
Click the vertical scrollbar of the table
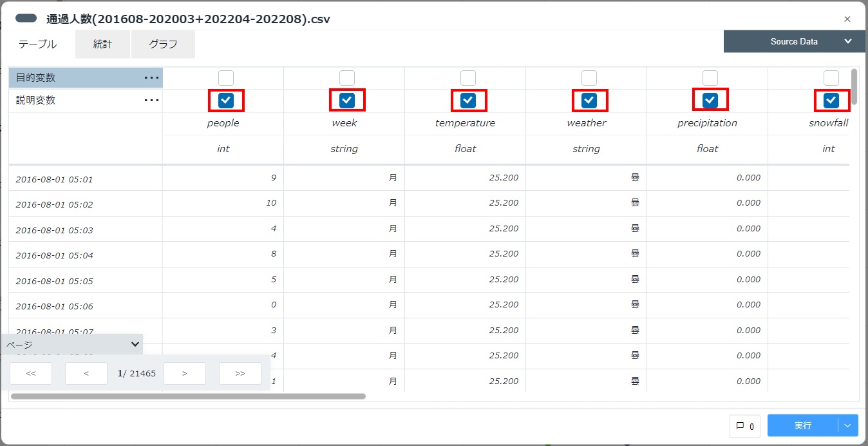pyautogui.click(x=854, y=86)
